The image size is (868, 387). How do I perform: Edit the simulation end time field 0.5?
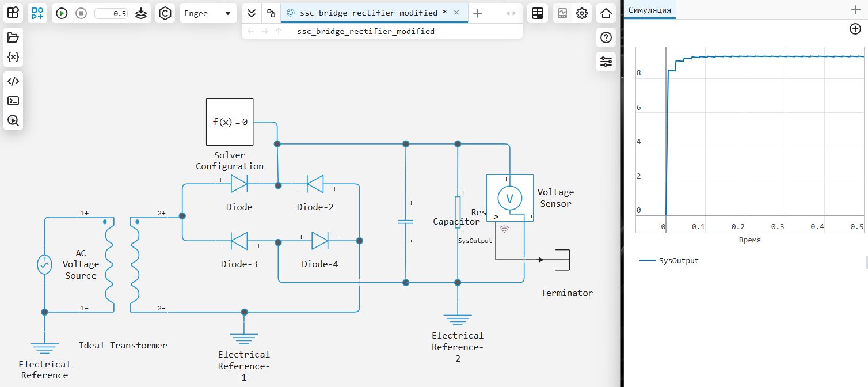click(111, 13)
